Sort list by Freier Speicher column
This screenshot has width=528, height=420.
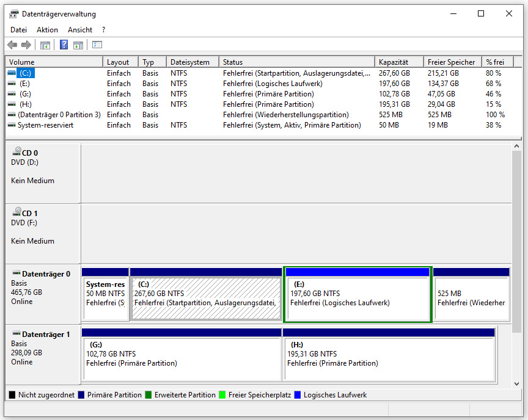[x=452, y=62]
